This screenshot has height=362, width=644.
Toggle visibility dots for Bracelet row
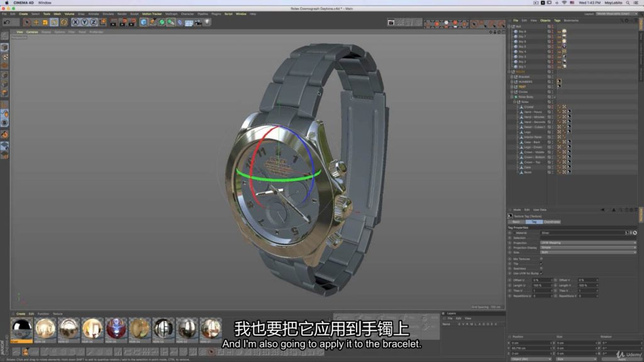click(552, 77)
